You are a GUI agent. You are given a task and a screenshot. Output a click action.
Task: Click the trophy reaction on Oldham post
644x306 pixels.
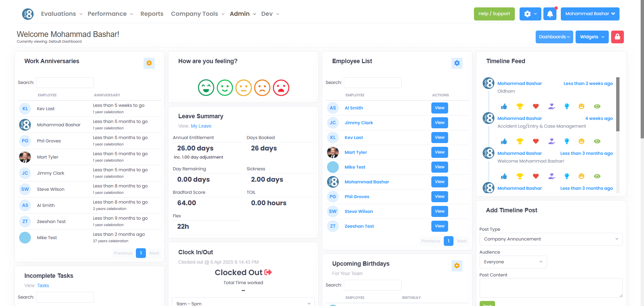tap(520, 106)
